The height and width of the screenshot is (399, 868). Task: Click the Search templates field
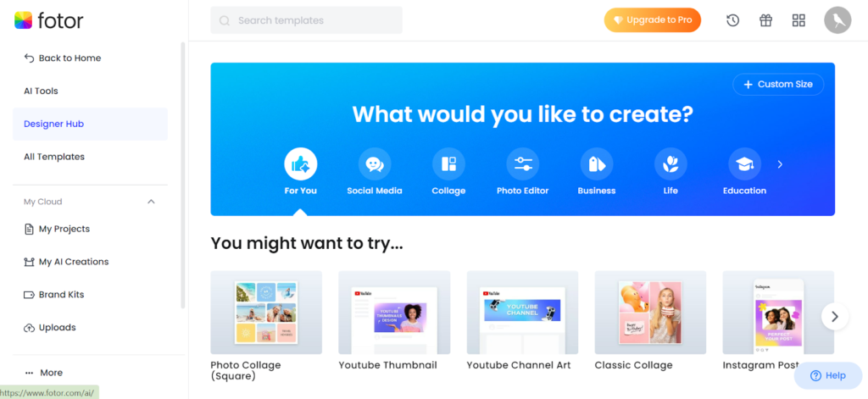click(x=306, y=20)
